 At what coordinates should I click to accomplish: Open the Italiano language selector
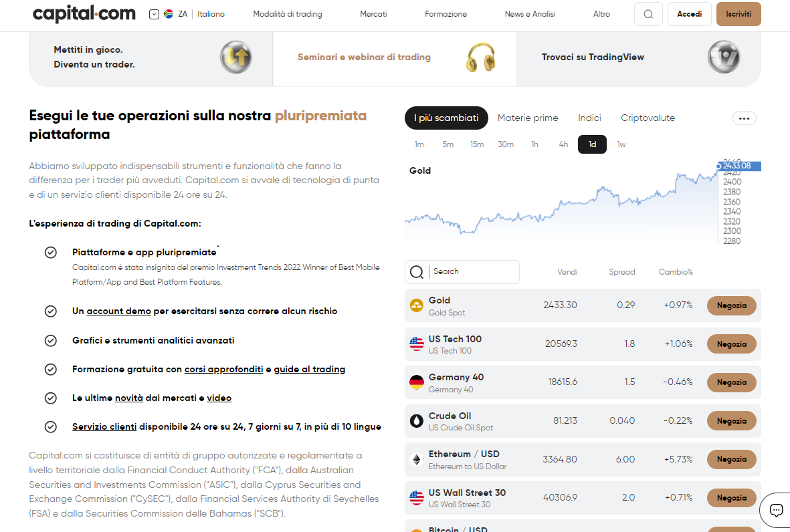(211, 14)
